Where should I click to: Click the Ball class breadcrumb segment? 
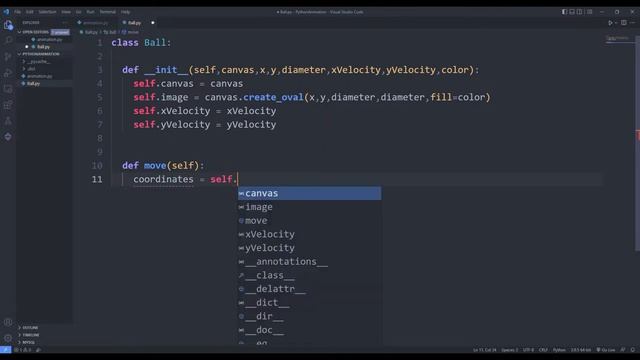[110, 32]
